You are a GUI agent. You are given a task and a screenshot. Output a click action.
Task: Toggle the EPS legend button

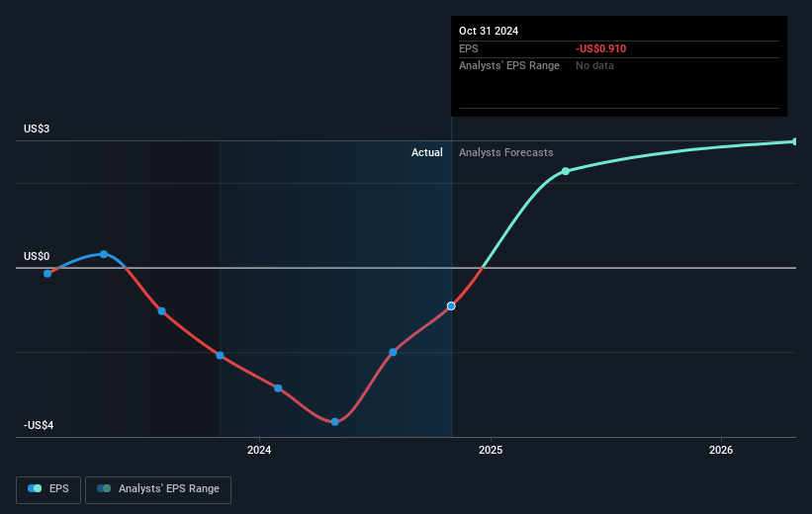48,489
